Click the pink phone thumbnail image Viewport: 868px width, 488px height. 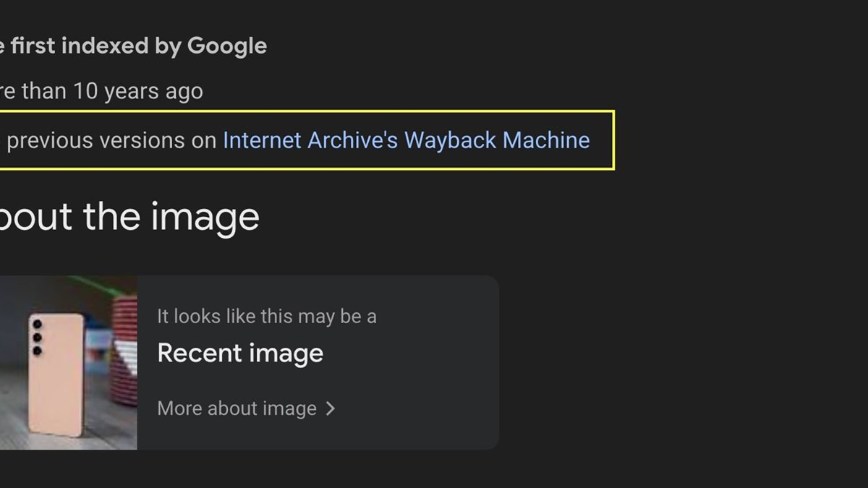[56, 374]
